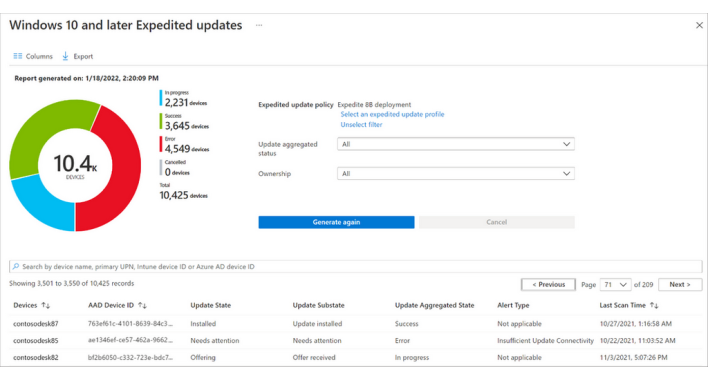Export the report
Viewport: 708px width, 380px height.
(x=77, y=56)
